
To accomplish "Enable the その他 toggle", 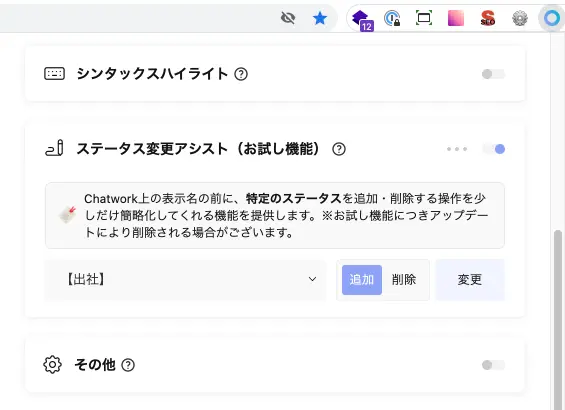I will (x=494, y=365).
